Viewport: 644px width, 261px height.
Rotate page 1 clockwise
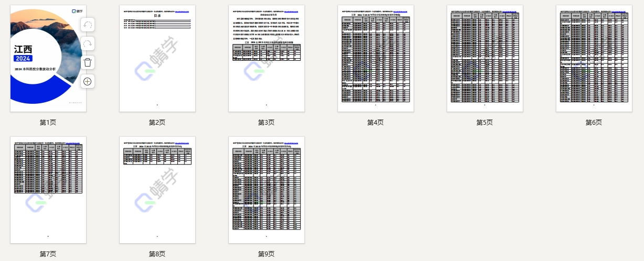click(88, 43)
